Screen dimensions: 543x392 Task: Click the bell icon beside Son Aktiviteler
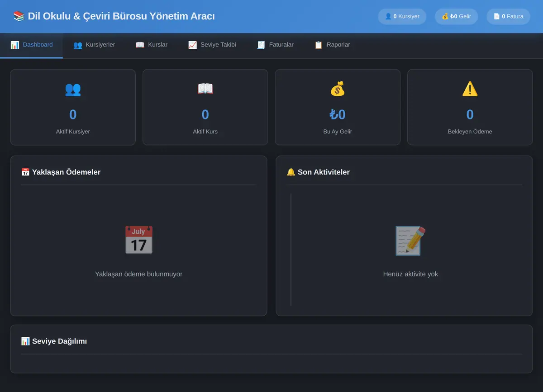[x=291, y=172]
